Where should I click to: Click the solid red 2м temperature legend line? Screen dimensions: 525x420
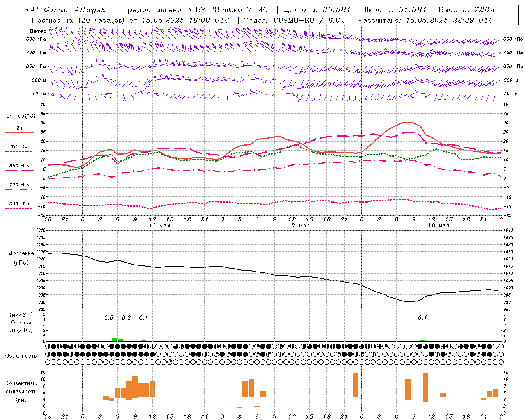click(19, 133)
